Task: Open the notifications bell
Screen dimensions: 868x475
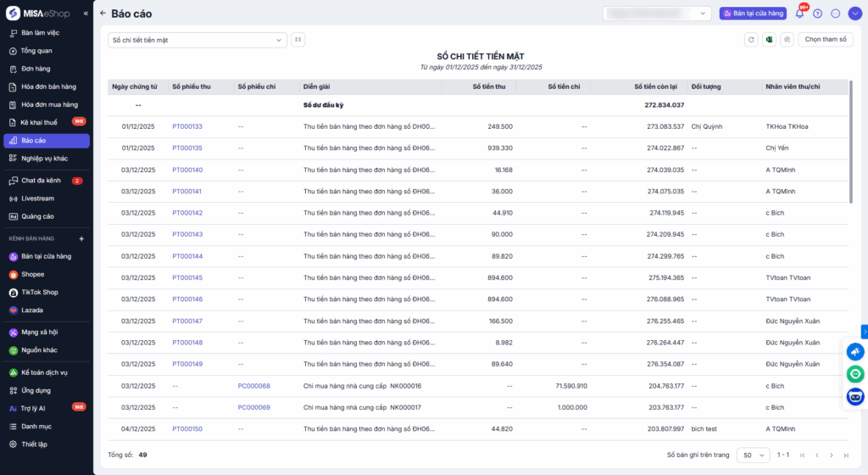Action: pyautogui.click(x=799, y=14)
